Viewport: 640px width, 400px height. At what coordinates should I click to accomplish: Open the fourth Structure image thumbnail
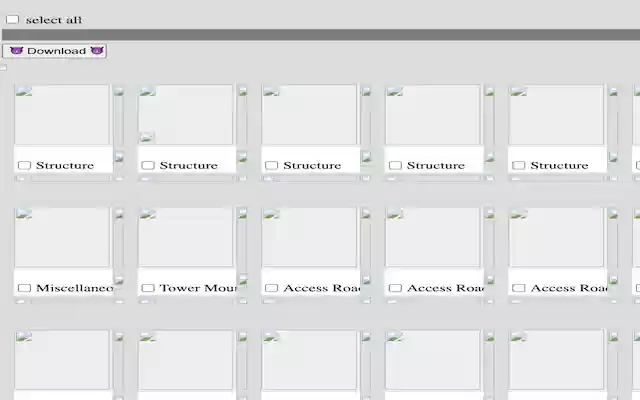click(433, 115)
